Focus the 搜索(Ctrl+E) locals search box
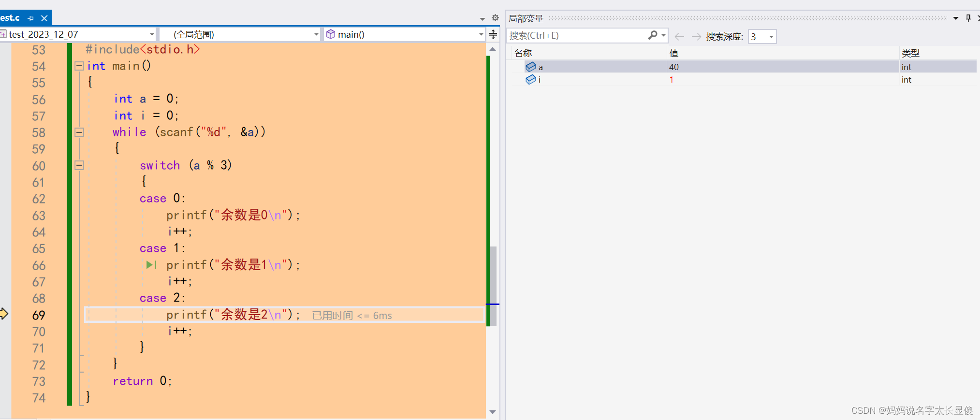Viewport: 980px width, 420px height. [x=578, y=36]
